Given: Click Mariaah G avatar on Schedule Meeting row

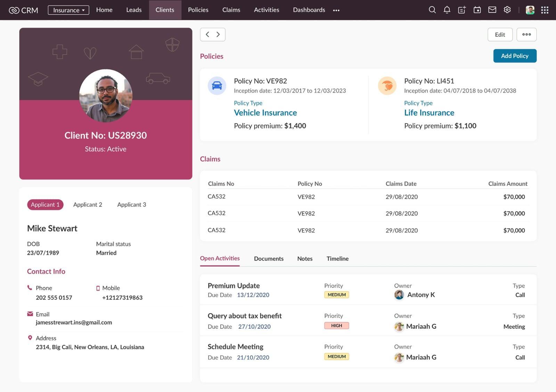Looking at the screenshot, I should pos(399,357).
